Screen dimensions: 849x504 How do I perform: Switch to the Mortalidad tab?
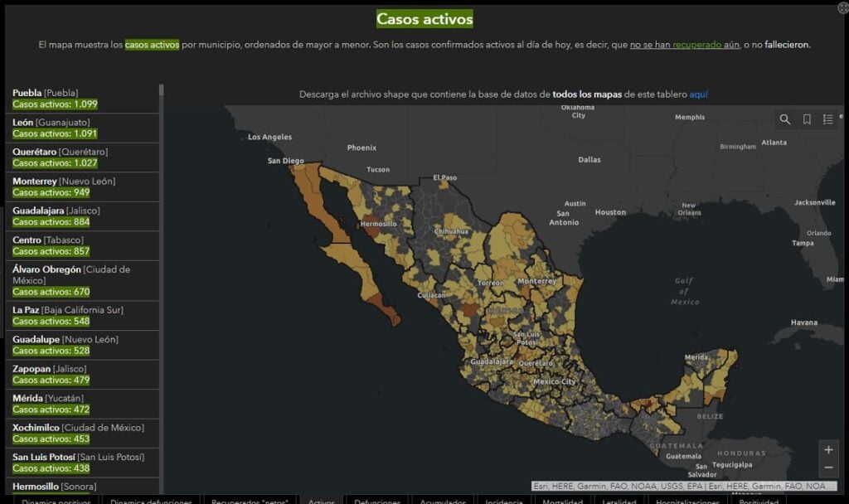coord(563,501)
